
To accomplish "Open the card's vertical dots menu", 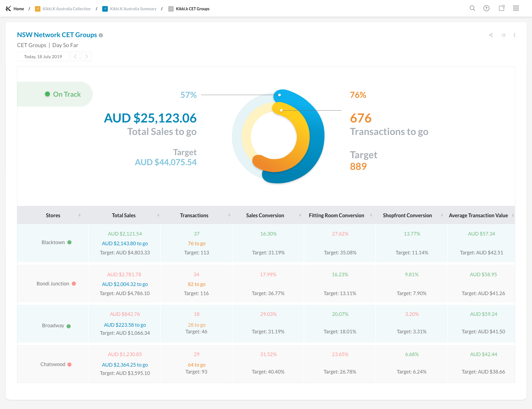I will (x=515, y=35).
